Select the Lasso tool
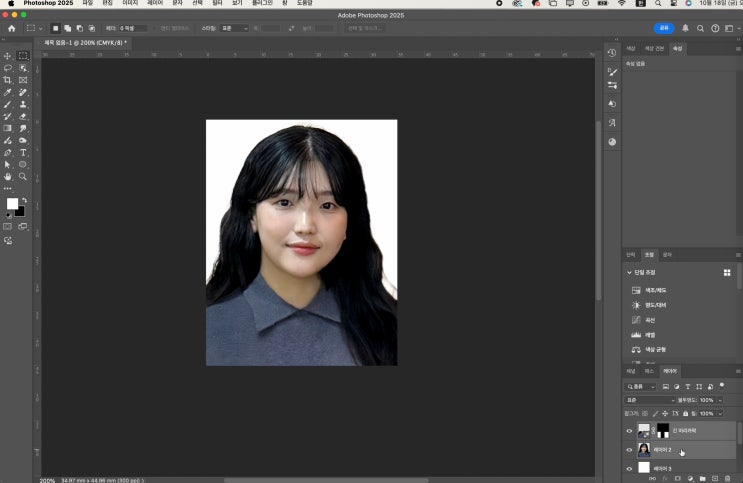Screen dimensions: 743x483 [8, 68]
